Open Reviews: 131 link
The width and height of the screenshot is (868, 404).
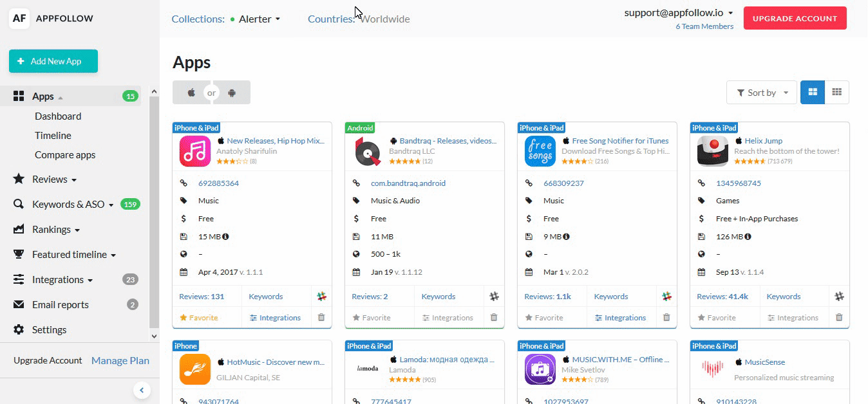tap(202, 297)
